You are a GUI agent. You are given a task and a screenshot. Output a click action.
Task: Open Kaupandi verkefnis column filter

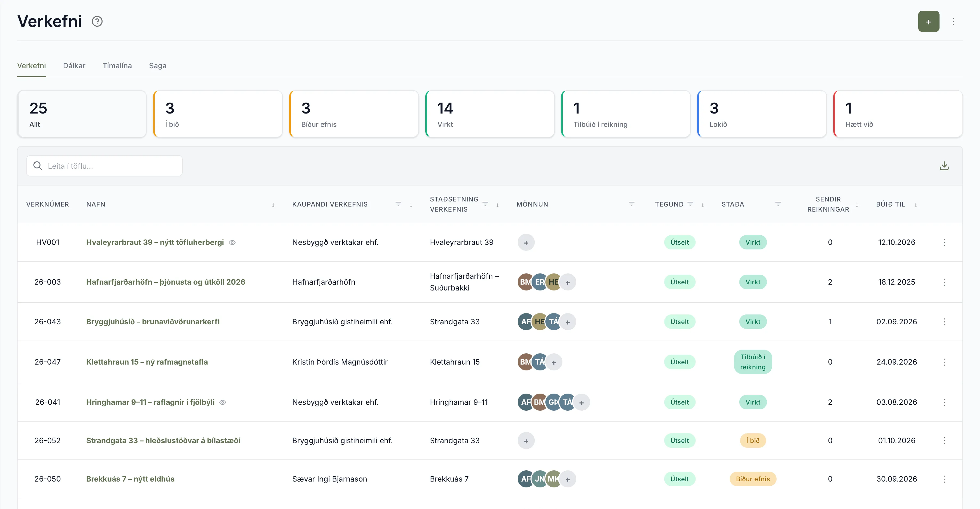click(x=398, y=204)
